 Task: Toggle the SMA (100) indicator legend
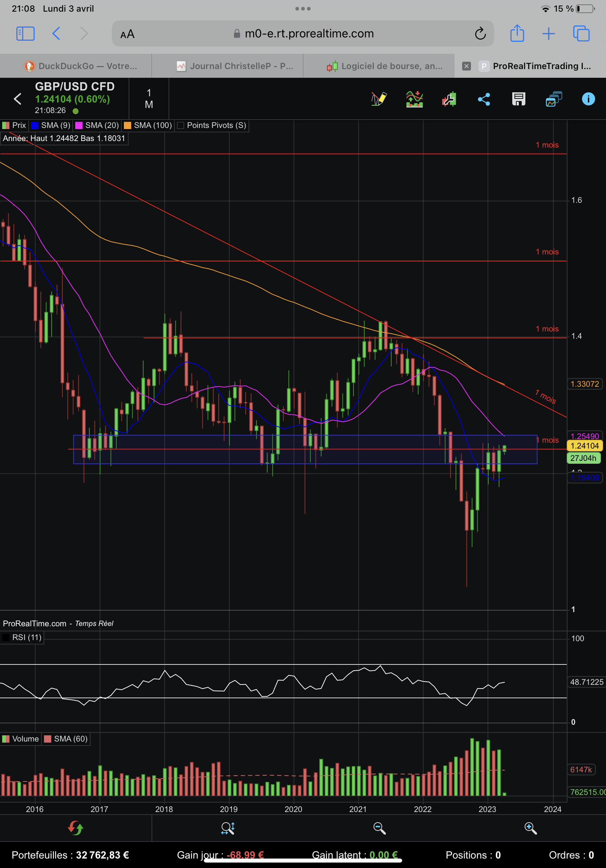(x=148, y=125)
